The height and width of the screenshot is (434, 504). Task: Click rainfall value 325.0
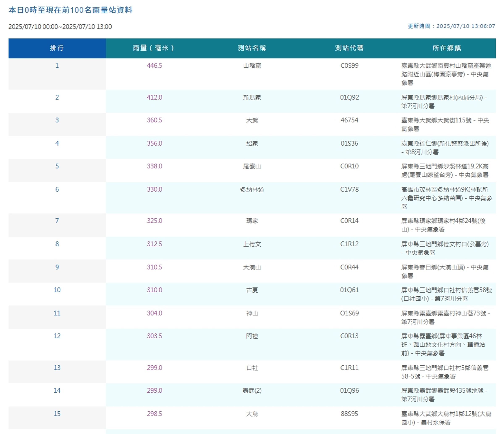click(x=155, y=221)
